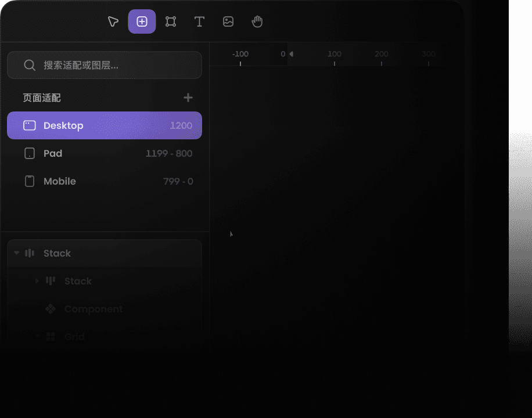The height and width of the screenshot is (418, 532).
Task: Select the nested Stack layer name
Action: point(78,281)
